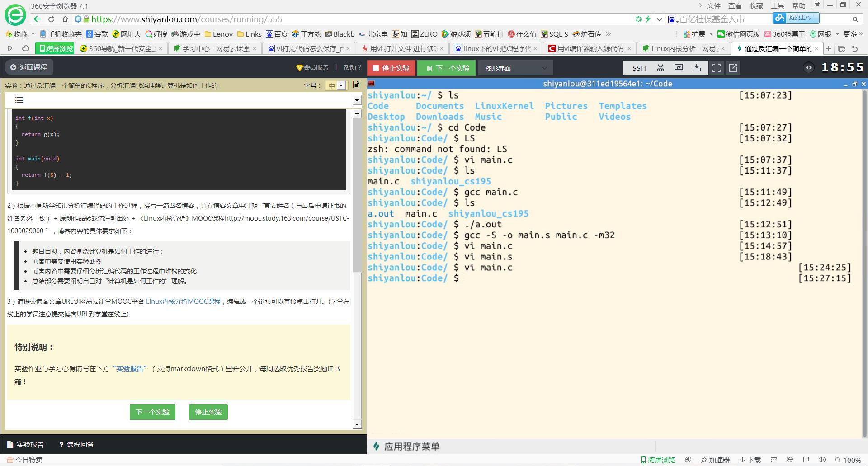Open the 工具 menu
868x466 pixels.
point(777,5)
